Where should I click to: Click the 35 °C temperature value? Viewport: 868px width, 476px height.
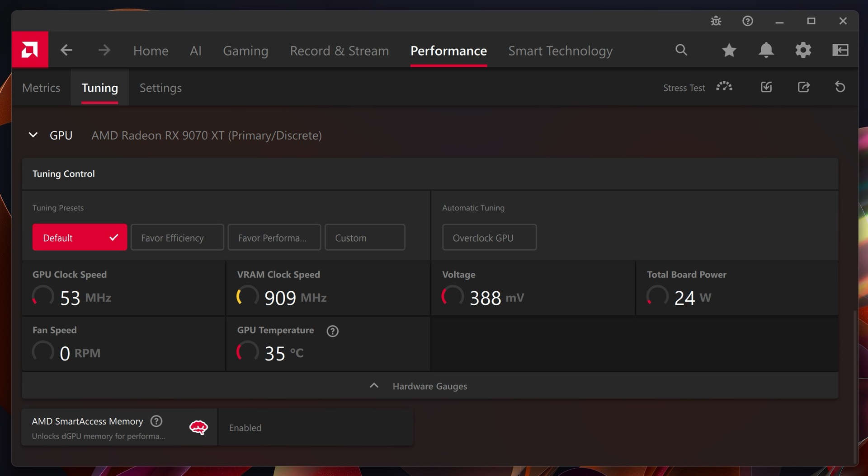(x=284, y=353)
